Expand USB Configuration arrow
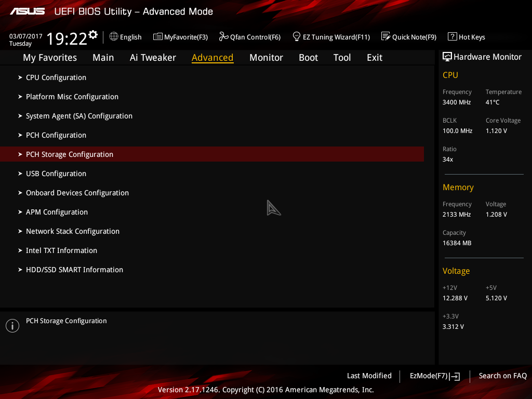Image resolution: width=532 pixels, height=399 pixels. tap(20, 174)
